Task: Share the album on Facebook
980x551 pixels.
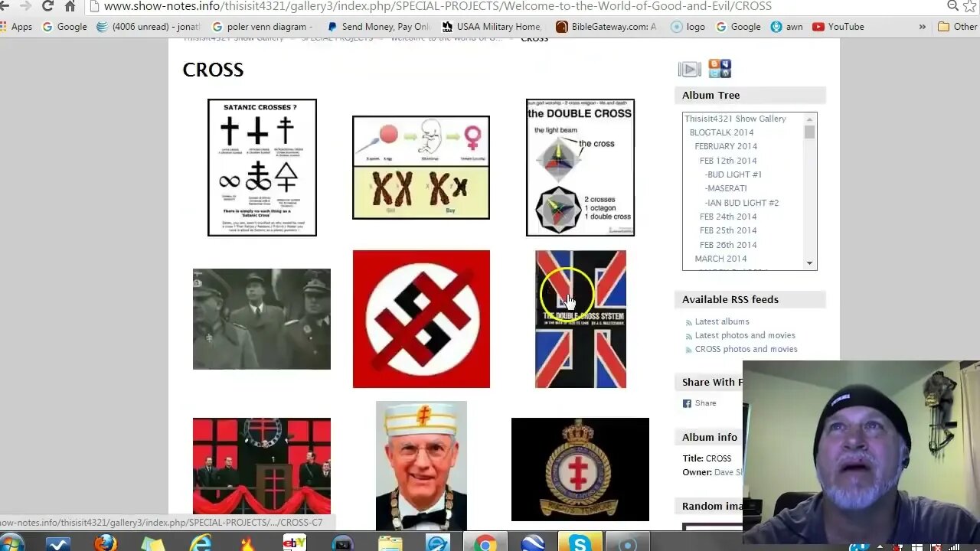Action: (x=700, y=403)
